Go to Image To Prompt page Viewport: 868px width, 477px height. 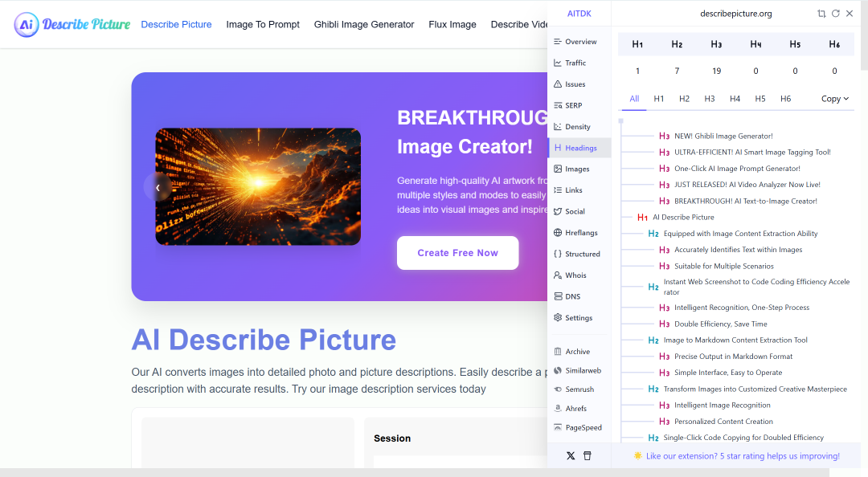pos(263,24)
